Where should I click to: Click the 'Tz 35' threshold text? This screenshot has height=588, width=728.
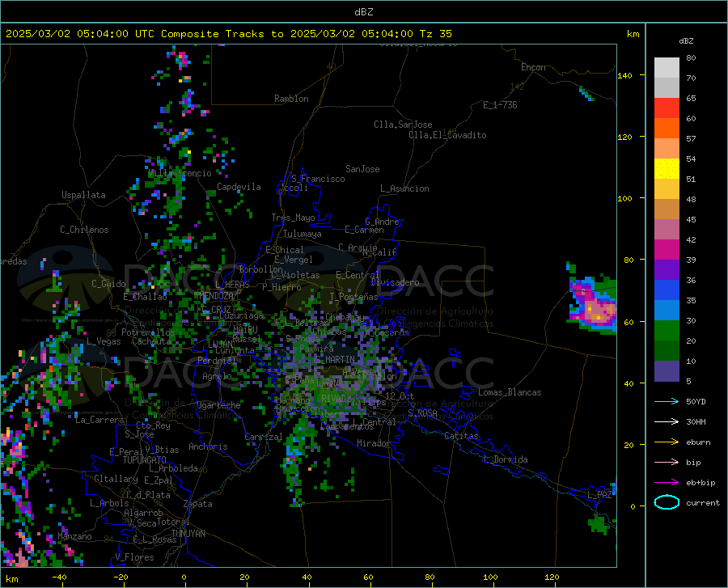click(x=435, y=34)
